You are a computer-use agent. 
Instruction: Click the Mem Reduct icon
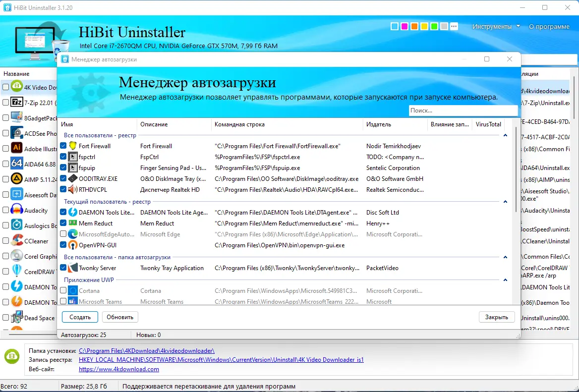[x=73, y=223]
